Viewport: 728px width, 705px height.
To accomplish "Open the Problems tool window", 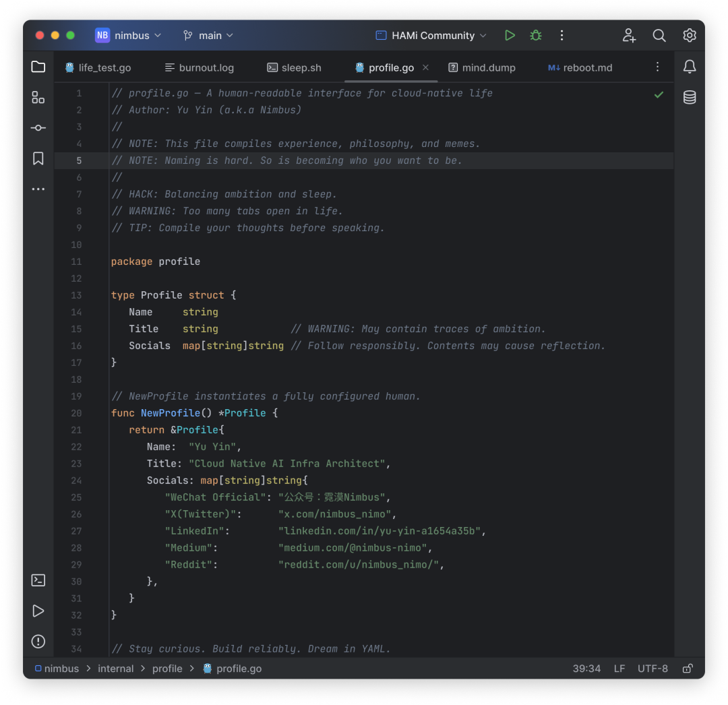I will pyautogui.click(x=38, y=642).
